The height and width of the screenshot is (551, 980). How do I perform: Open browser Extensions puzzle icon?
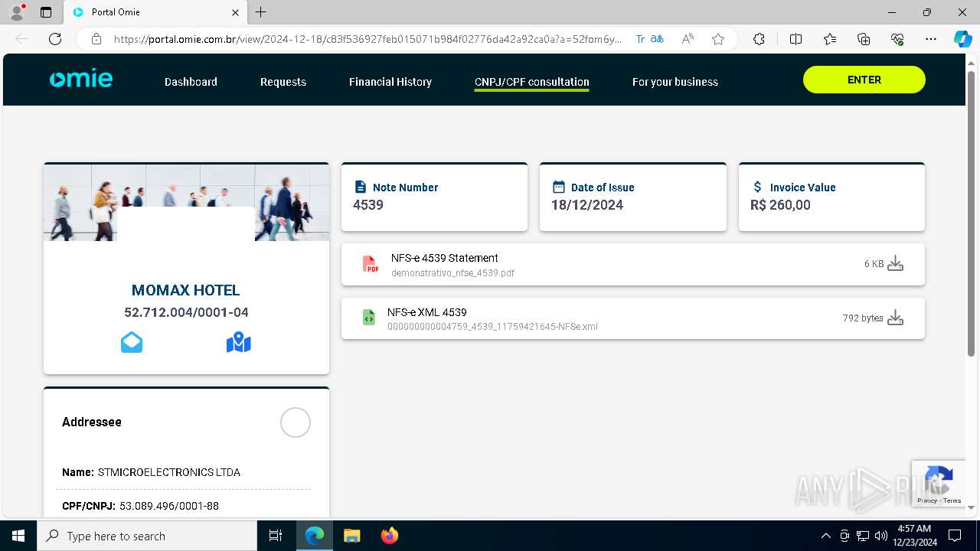pos(759,39)
